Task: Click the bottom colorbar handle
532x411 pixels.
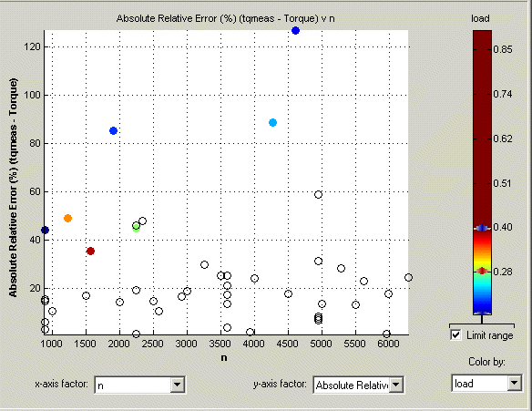Action: pyautogui.click(x=482, y=313)
